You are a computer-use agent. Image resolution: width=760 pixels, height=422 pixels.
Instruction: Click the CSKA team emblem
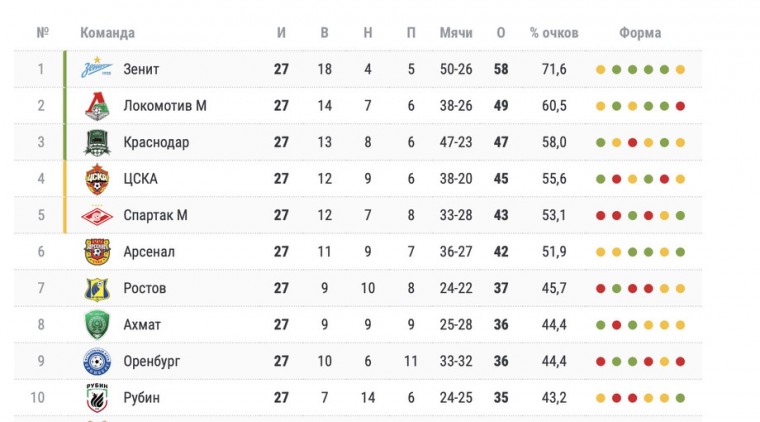[97, 179]
